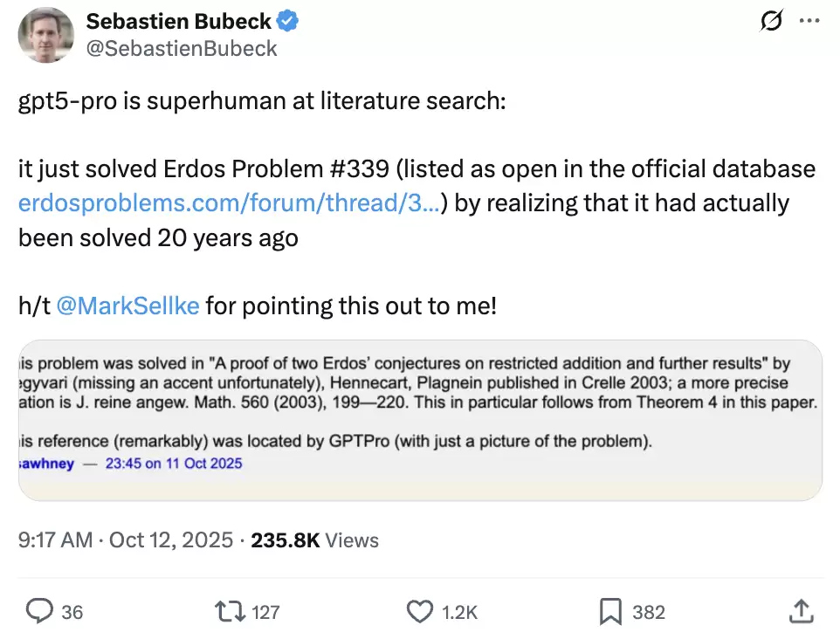This screenshot has width=840, height=639.
Task: Open Sebastien Bubeck's profile picture
Action: click(x=46, y=35)
